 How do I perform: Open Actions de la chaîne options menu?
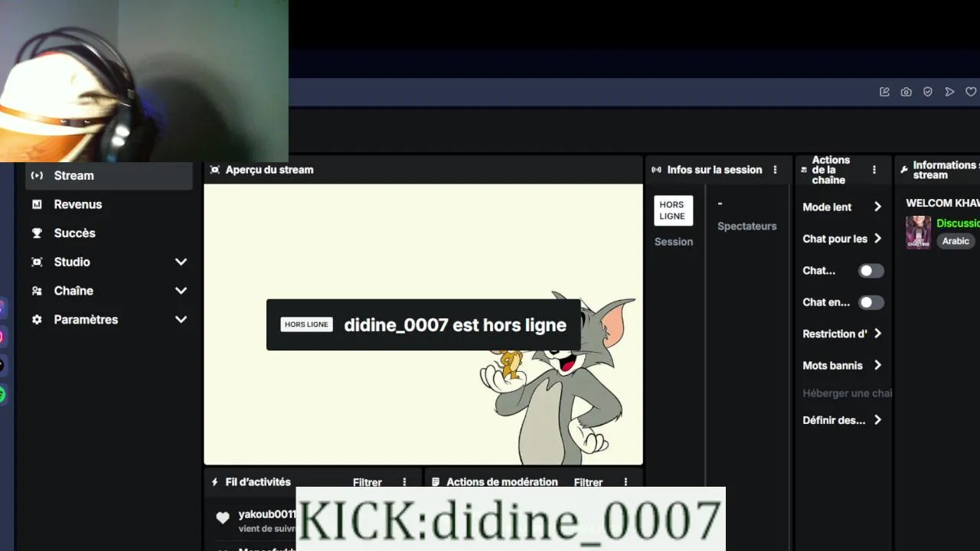[x=874, y=170]
